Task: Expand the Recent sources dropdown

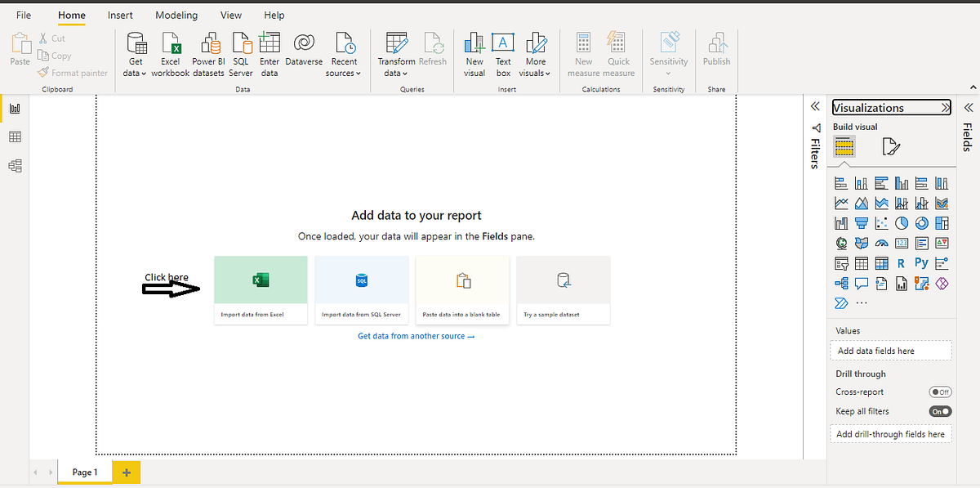Action: [x=344, y=73]
